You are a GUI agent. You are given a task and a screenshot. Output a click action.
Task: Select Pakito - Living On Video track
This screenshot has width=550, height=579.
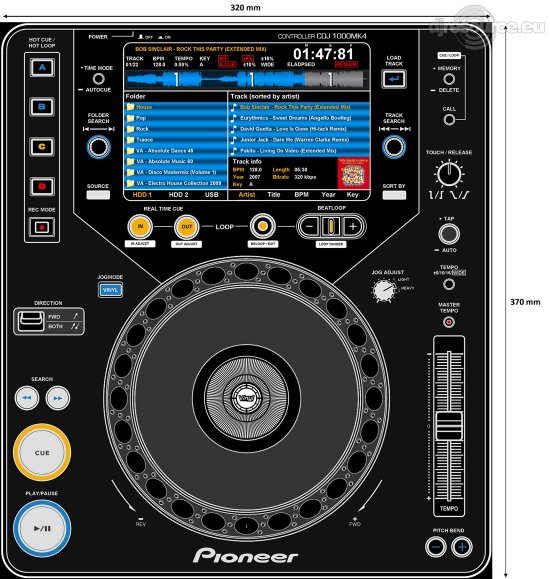click(x=299, y=151)
